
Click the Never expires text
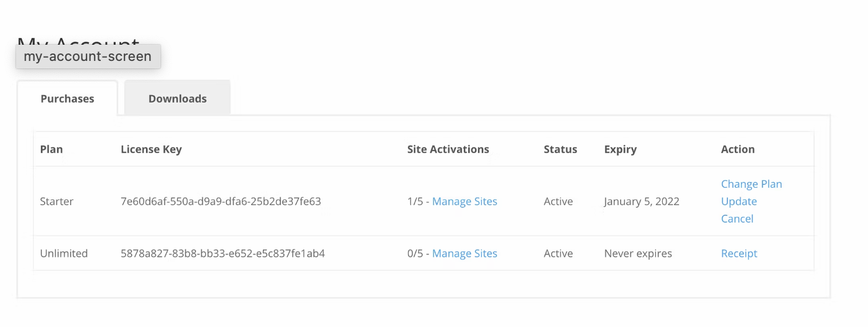tap(638, 254)
